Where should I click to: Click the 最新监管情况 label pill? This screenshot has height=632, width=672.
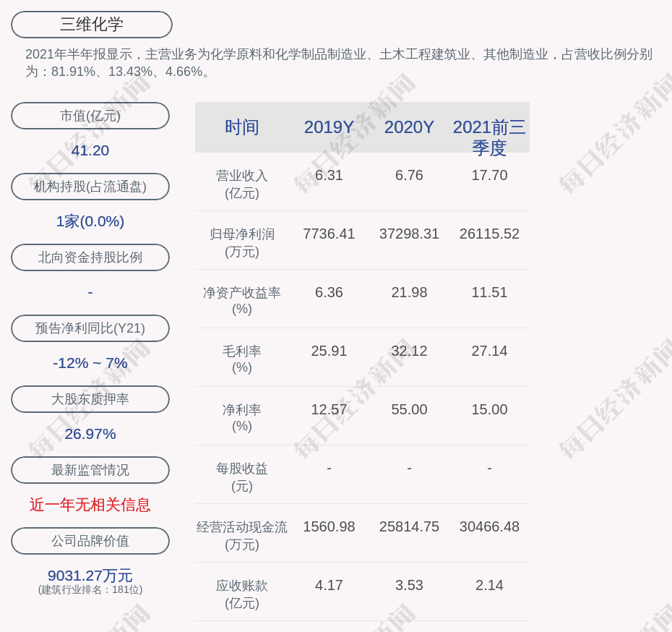[x=90, y=470]
